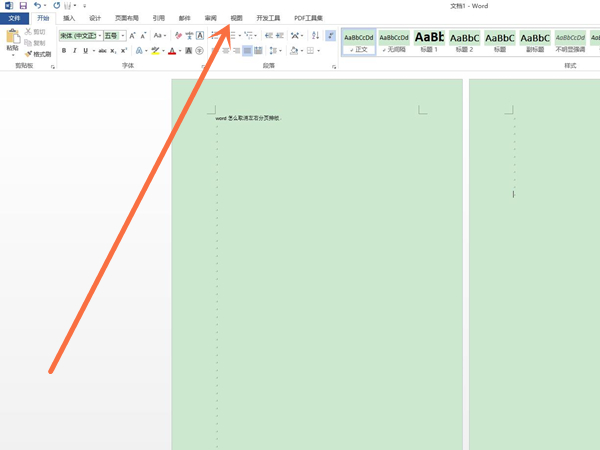Switch to the 插入 (Insert) tab
The image size is (600, 450).
(x=69, y=18)
